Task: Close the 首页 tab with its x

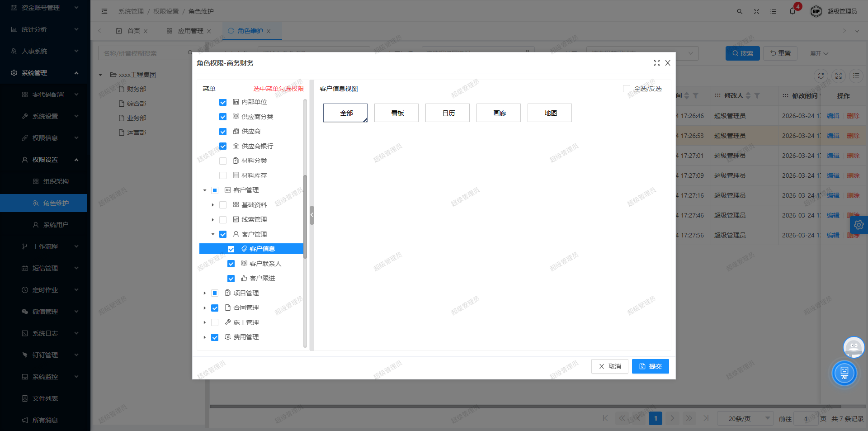Action: click(x=146, y=31)
